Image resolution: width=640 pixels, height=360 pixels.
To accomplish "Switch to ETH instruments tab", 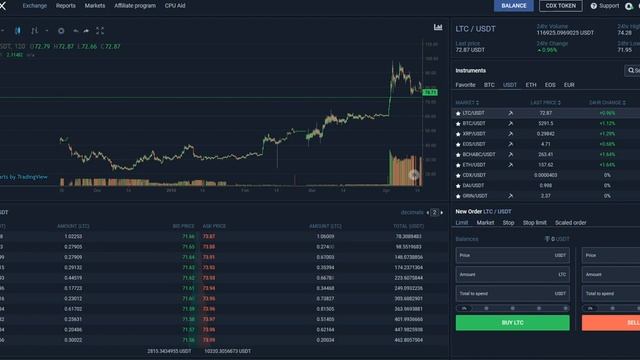I will 531,85.
